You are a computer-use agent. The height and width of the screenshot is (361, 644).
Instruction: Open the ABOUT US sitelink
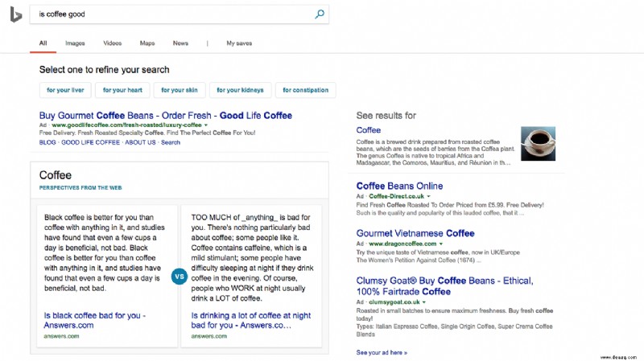pos(140,142)
